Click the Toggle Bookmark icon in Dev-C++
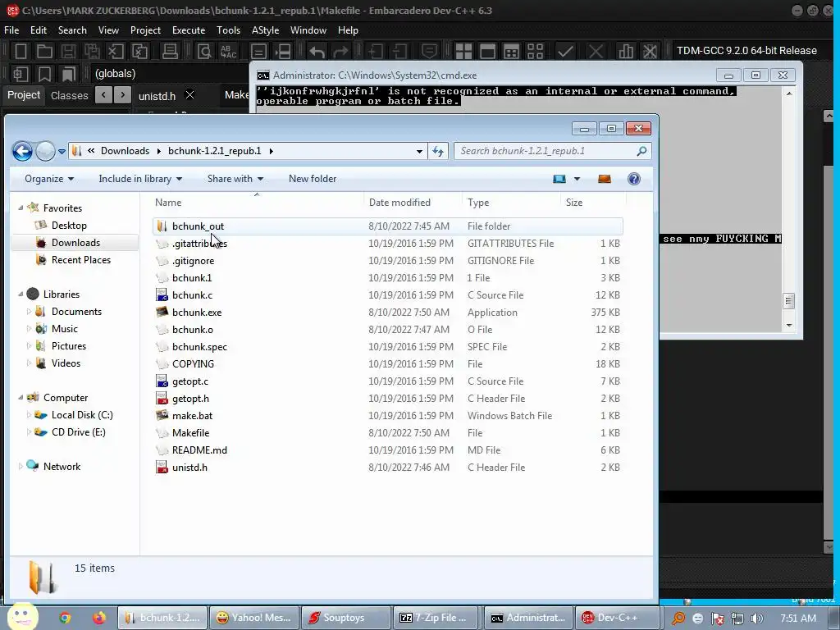The height and width of the screenshot is (630, 840). (x=44, y=73)
